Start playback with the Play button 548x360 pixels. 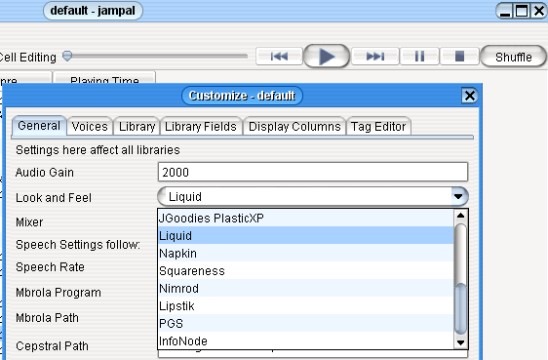click(326, 56)
